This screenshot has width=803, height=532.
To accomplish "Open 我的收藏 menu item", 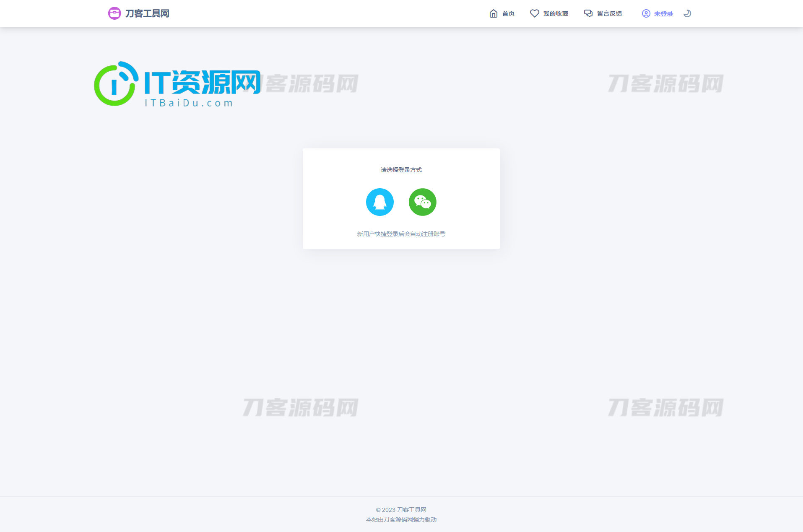I will (x=556, y=13).
